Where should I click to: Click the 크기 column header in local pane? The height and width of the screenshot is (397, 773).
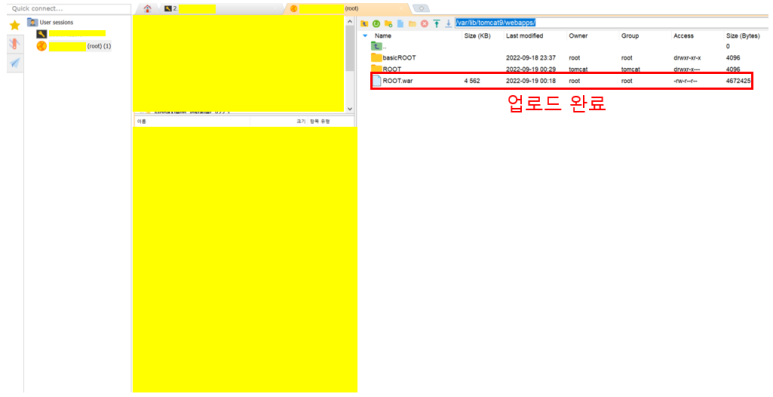[x=301, y=121]
